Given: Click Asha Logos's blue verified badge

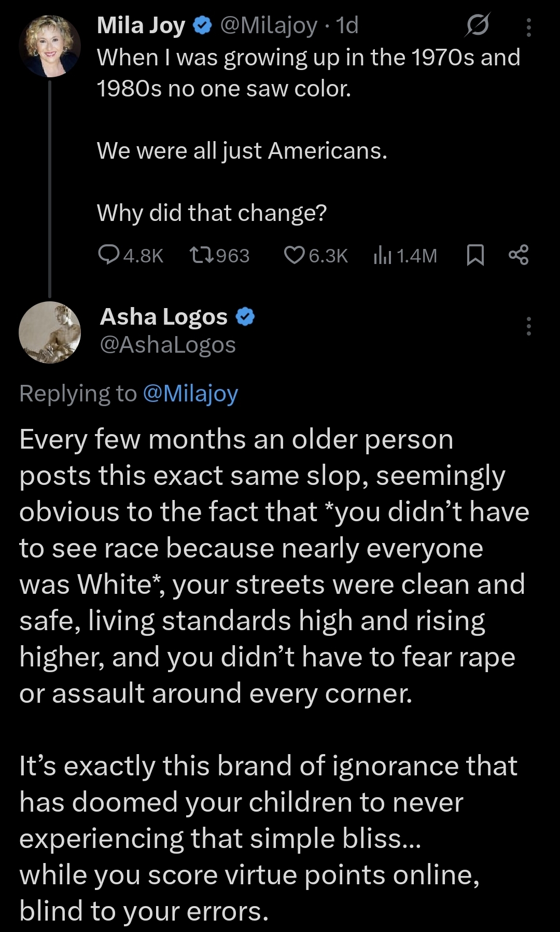Looking at the screenshot, I should pos(245,317).
